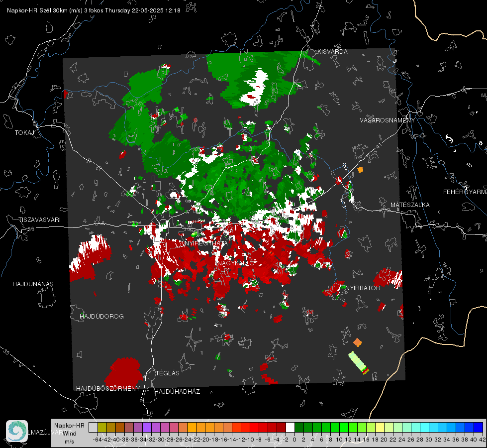This screenshot has height=448, width=487.
Task: Click the NYÍREGYHÁZA city label
Action: click(206, 243)
